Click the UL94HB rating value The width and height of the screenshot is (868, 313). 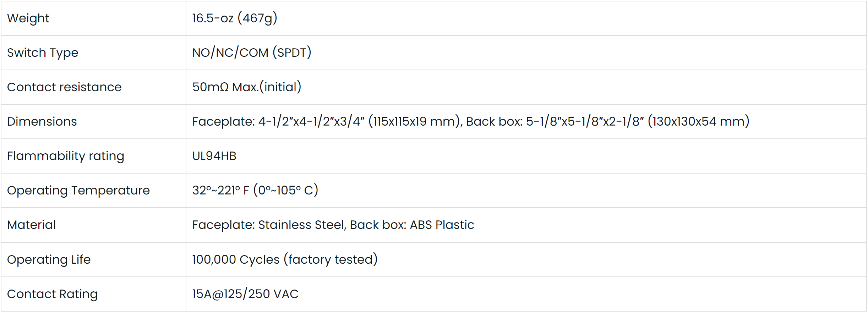coord(214,156)
